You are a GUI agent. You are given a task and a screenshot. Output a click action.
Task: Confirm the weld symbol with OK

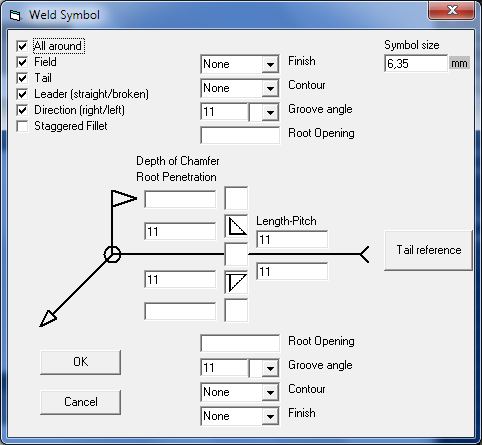pos(80,362)
